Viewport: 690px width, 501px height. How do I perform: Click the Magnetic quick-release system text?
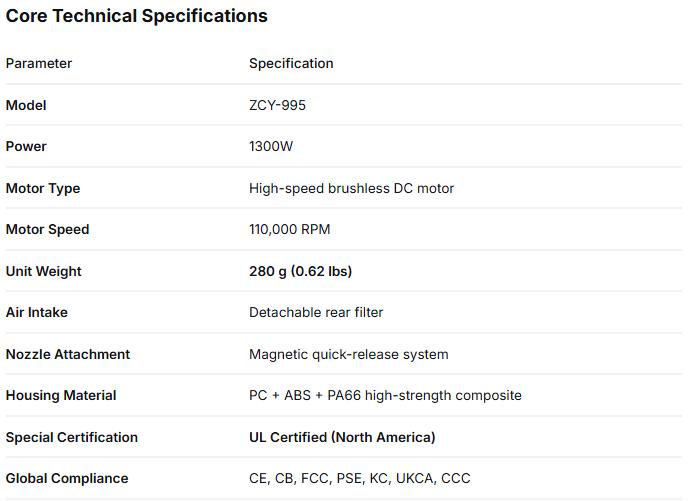point(348,354)
